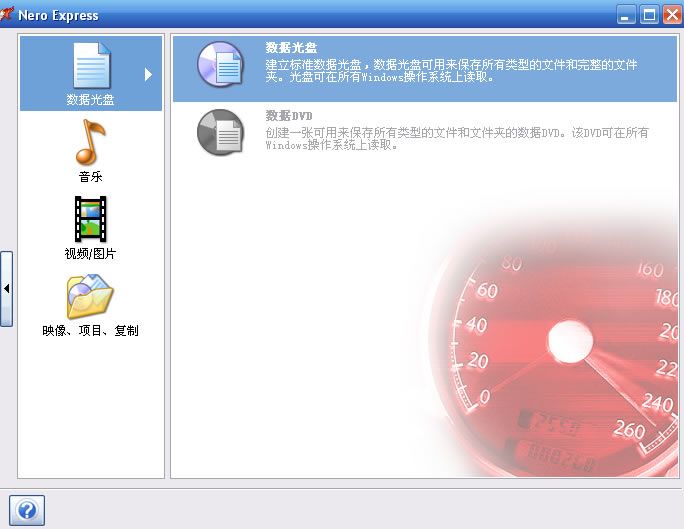Open the 音乐 music note category
Viewport: 684px width, 529px height.
tap(90, 142)
